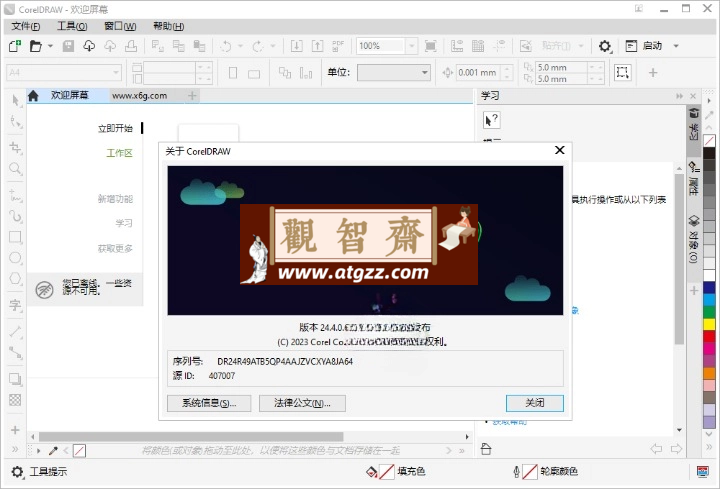Image resolution: width=720 pixels, height=489 pixels.
Task: Open the A4 page size dropdown
Action: [x=116, y=73]
